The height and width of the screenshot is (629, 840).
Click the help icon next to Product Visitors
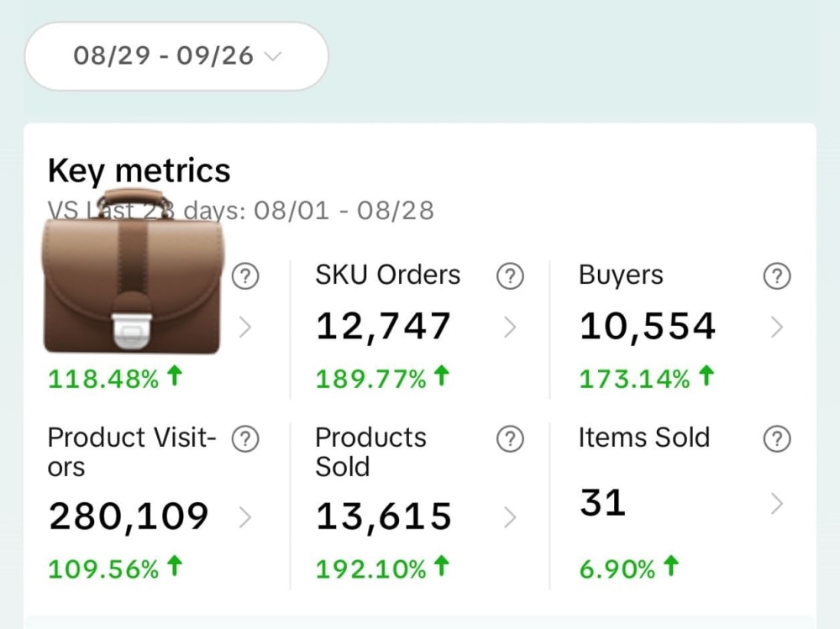tap(245, 439)
